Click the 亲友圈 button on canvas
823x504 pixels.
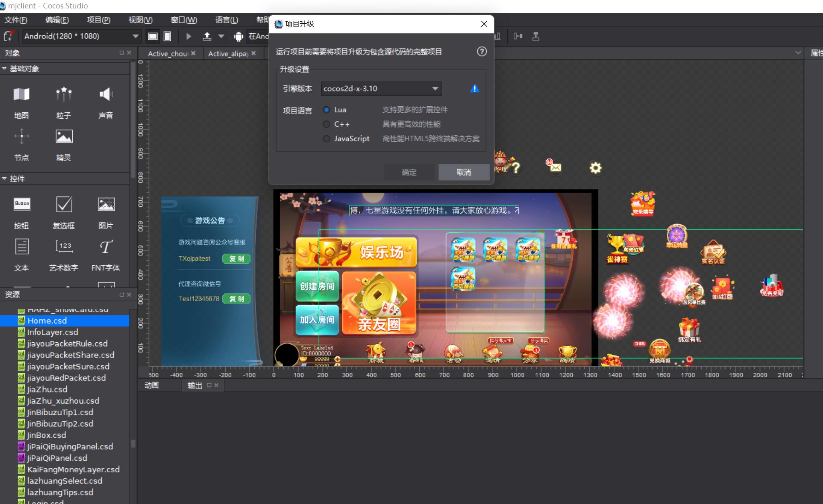tap(379, 303)
